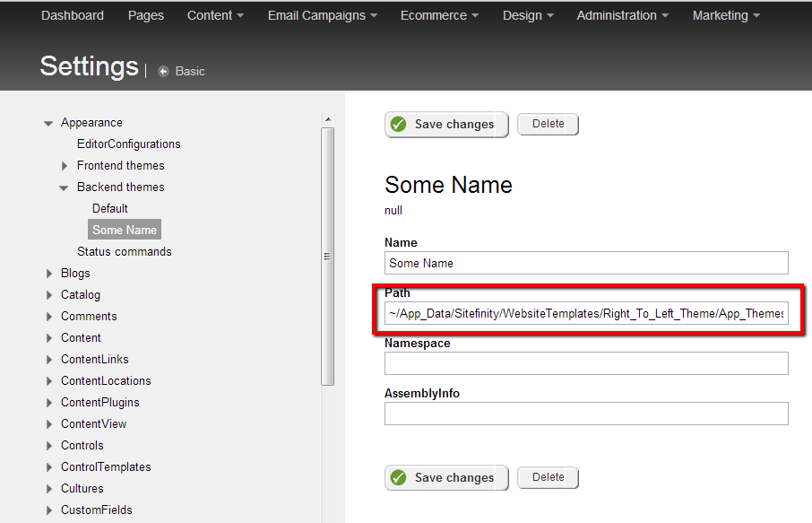Click the settings tree scrollbar up arrow
The image size is (812, 523).
click(x=328, y=119)
